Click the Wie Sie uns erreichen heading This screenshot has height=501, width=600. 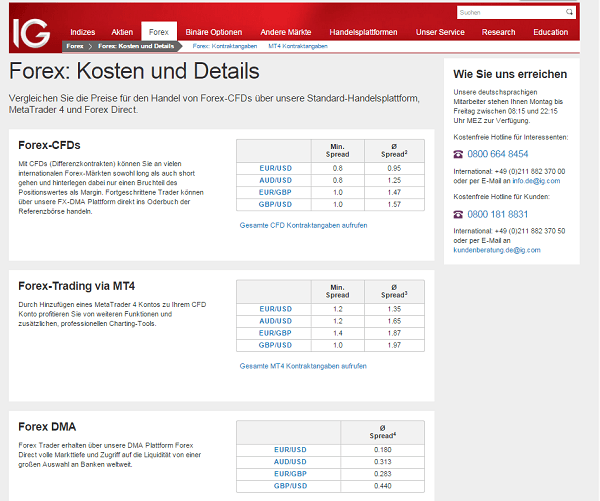coord(510,74)
